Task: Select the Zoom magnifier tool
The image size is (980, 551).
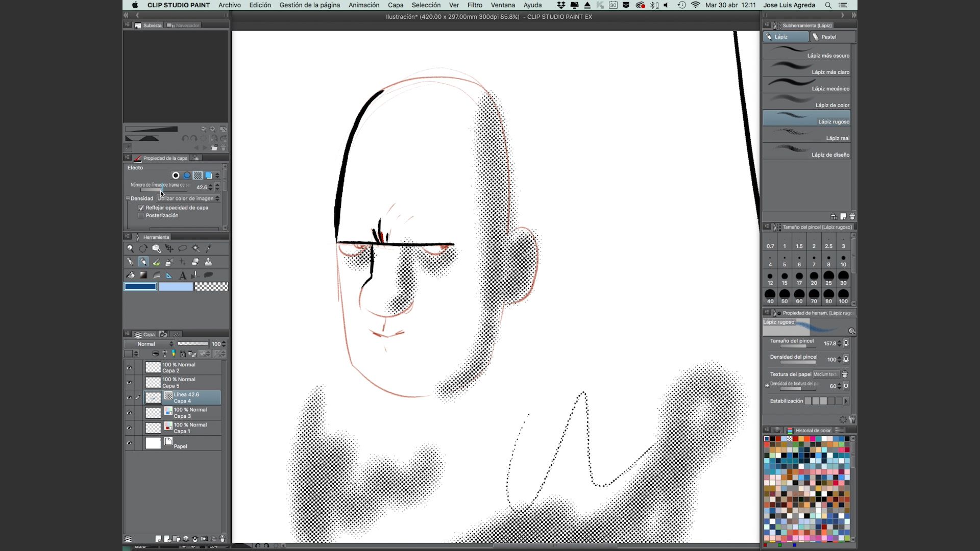Action: pos(130,248)
